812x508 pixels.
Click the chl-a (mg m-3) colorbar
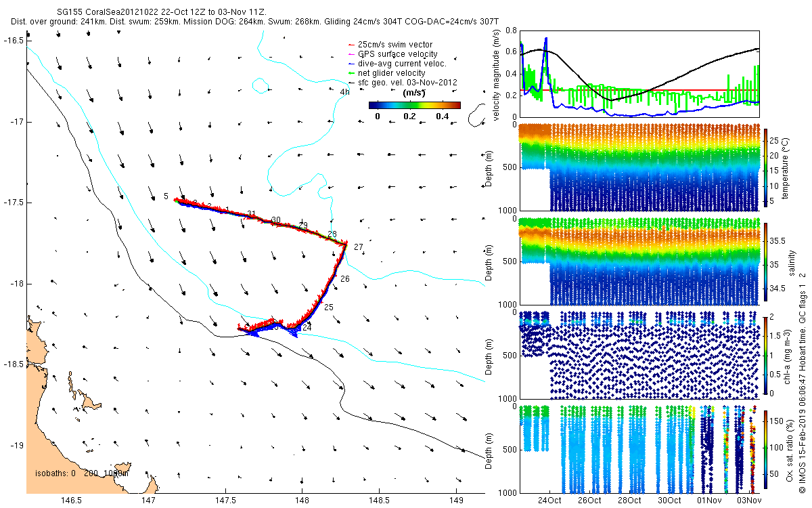click(765, 355)
